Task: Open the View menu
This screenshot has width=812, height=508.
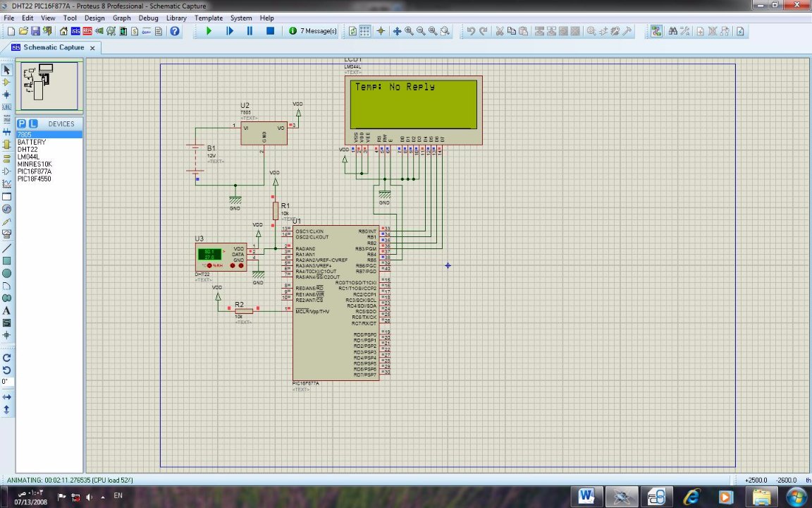Action: 48,18
